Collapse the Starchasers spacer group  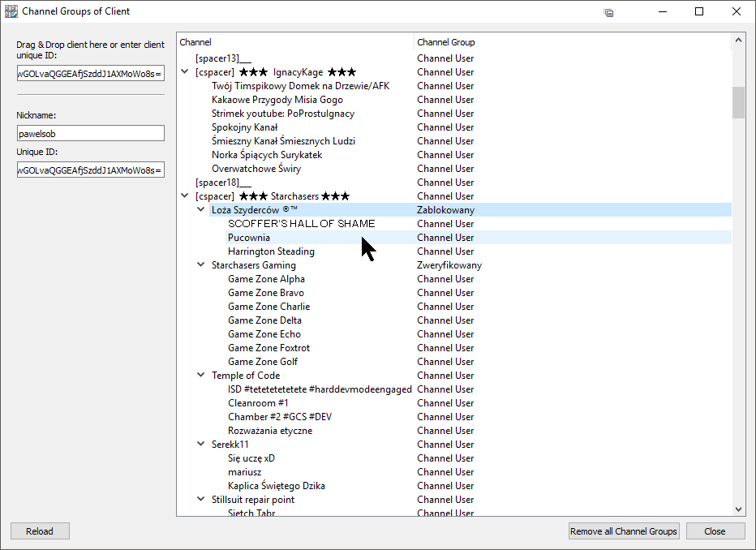184,196
